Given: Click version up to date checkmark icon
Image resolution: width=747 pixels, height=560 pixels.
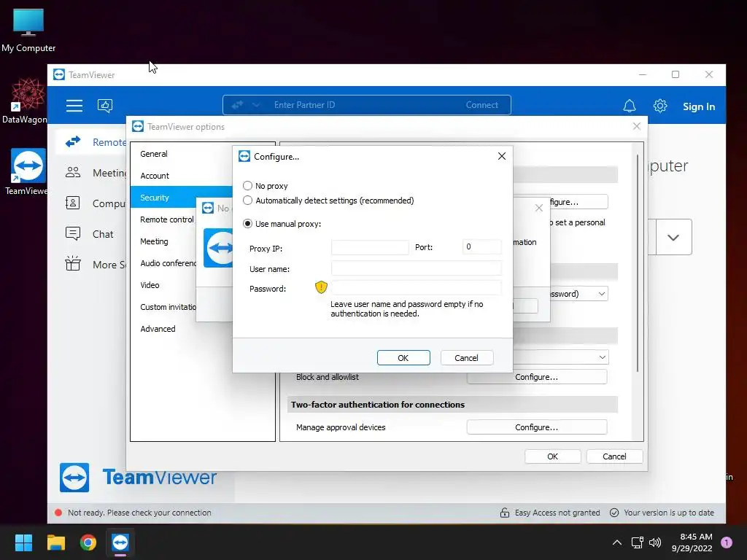Looking at the screenshot, I should 614,513.
